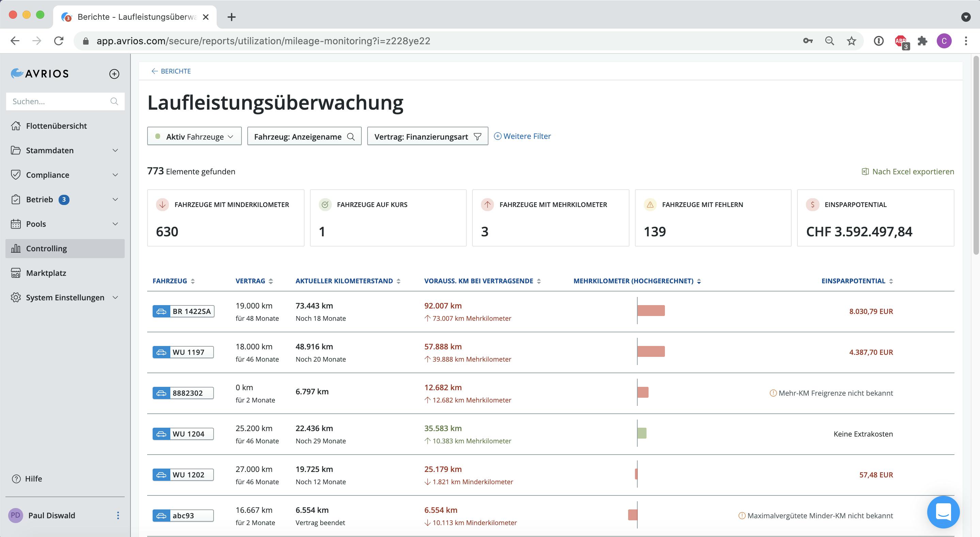The width and height of the screenshot is (980, 537).
Task: Toggle sort on Einsparpotential column
Action: pos(891,281)
